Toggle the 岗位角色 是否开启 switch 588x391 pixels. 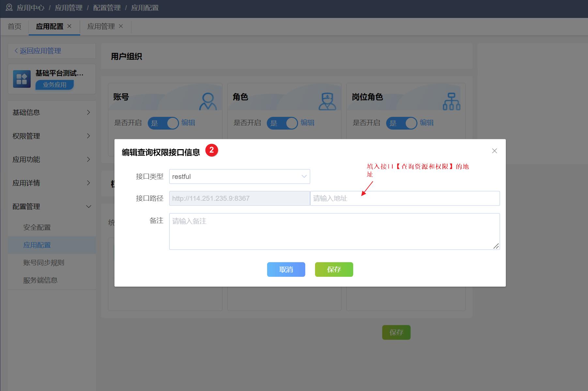(x=402, y=123)
